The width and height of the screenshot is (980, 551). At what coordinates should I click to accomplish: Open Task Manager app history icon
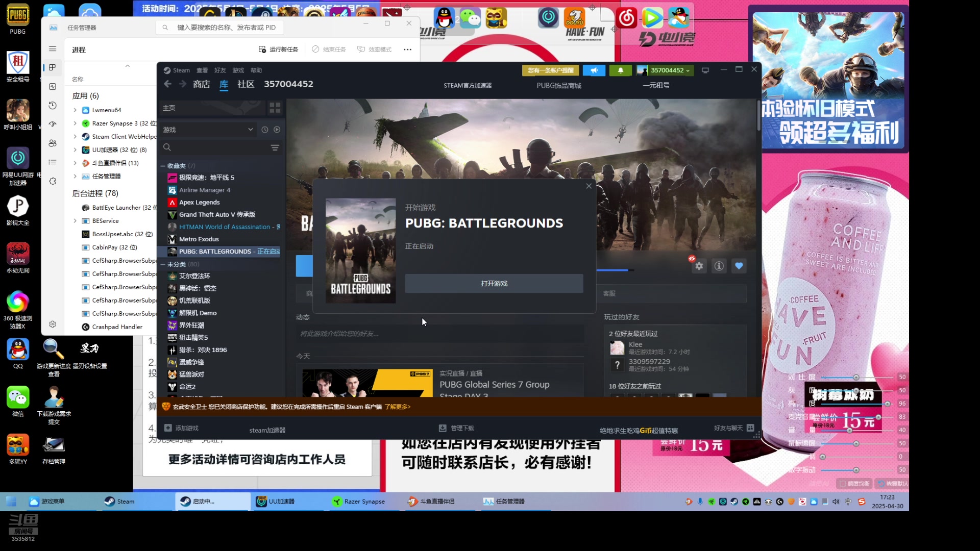point(53,105)
